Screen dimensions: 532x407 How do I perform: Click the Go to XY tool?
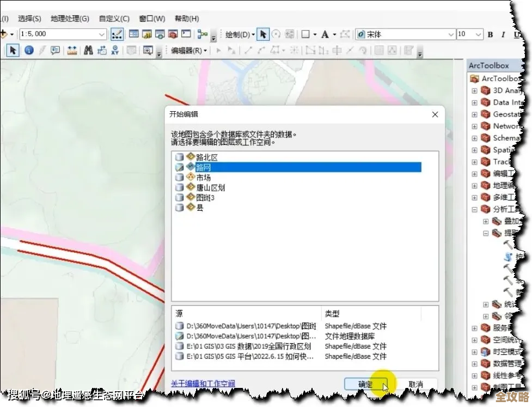pyautogui.click(x=116, y=50)
